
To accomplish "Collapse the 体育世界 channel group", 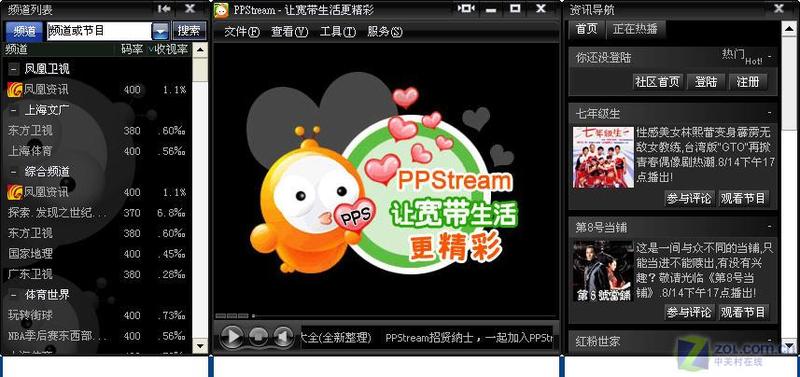I will pyautogui.click(x=13, y=295).
